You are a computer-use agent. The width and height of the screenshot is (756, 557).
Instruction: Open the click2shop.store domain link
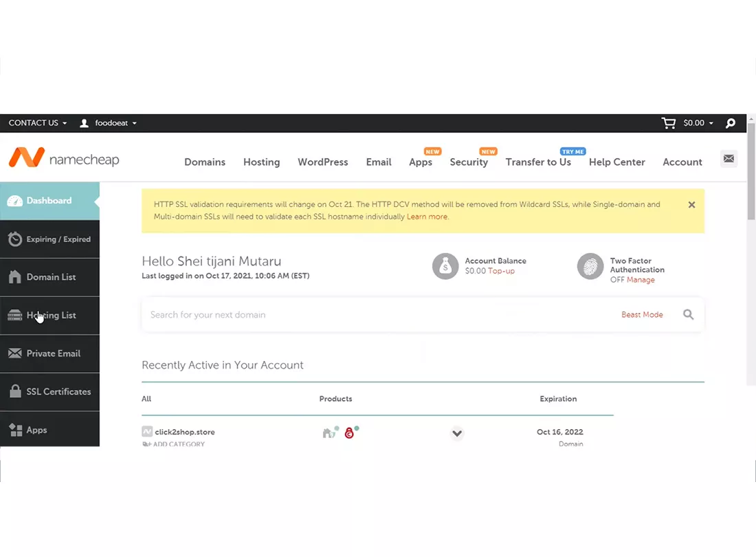click(x=185, y=432)
